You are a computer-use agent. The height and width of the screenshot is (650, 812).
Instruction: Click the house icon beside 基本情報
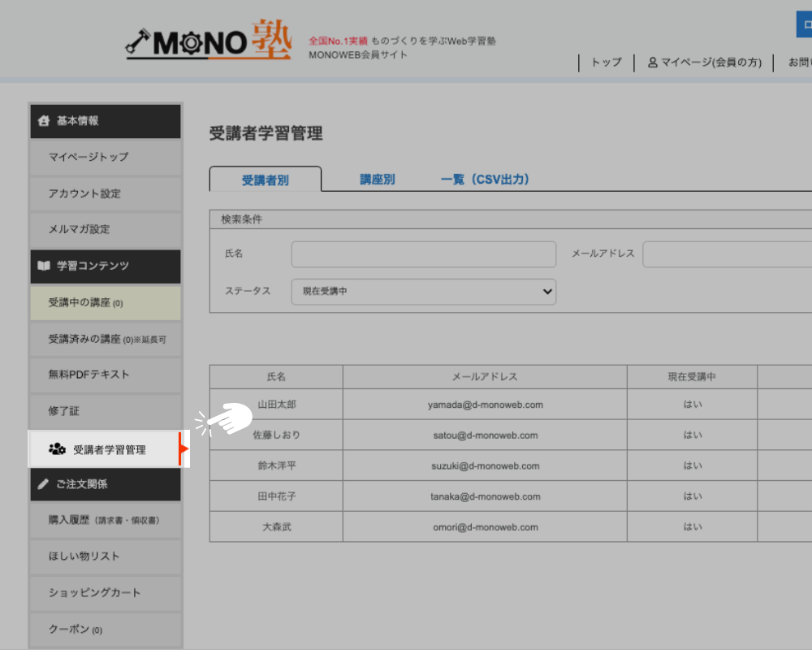(x=44, y=121)
